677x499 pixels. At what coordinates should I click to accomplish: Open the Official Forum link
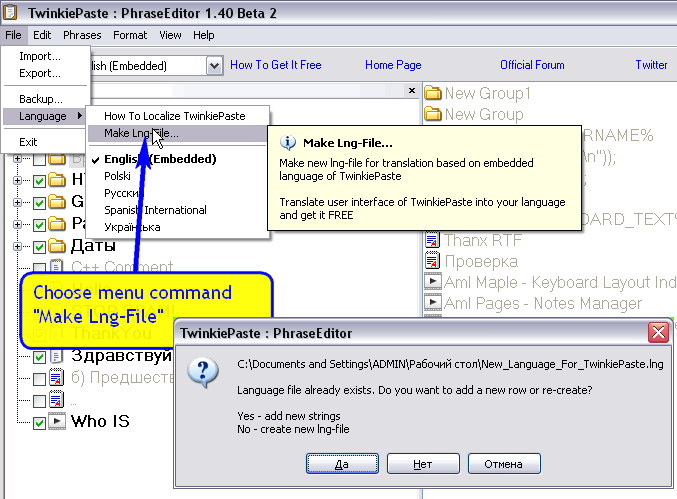pyautogui.click(x=532, y=65)
